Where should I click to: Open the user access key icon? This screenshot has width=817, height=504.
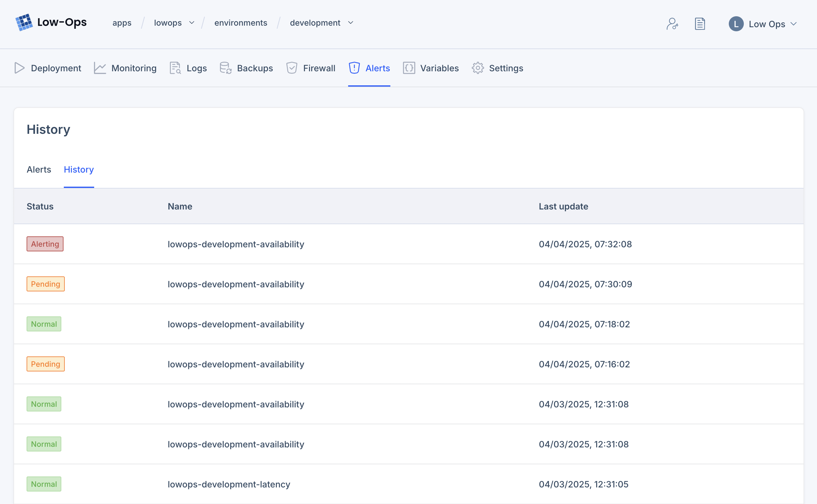coord(672,24)
